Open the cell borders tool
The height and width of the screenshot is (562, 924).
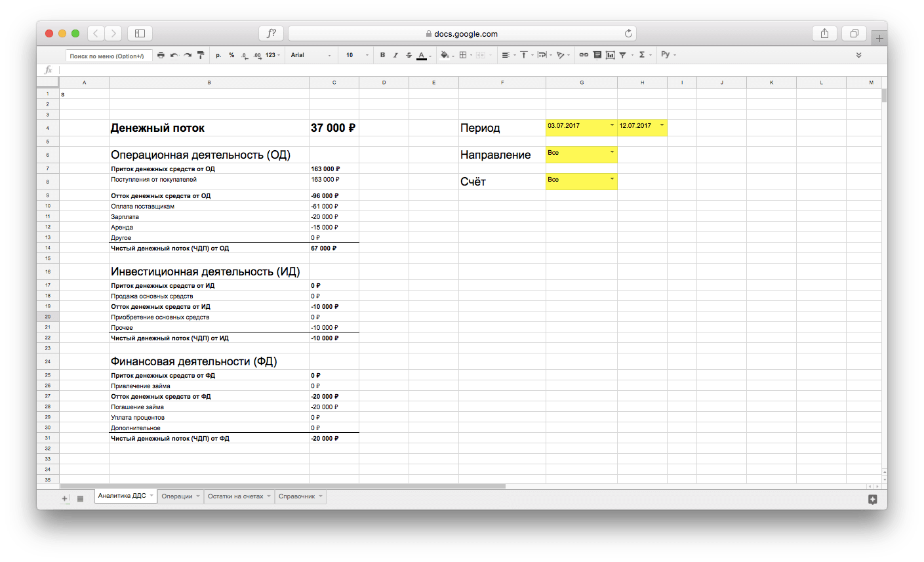click(463, 55)
